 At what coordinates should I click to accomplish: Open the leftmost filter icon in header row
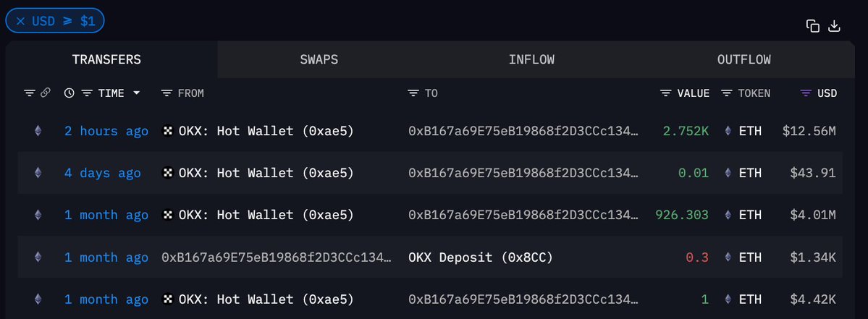30,93
